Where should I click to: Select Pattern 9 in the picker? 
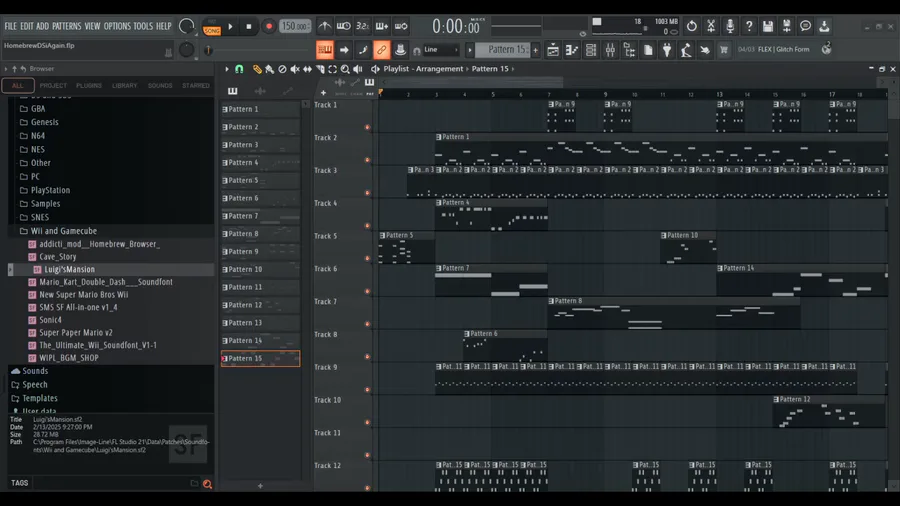[x=260, y=251]
